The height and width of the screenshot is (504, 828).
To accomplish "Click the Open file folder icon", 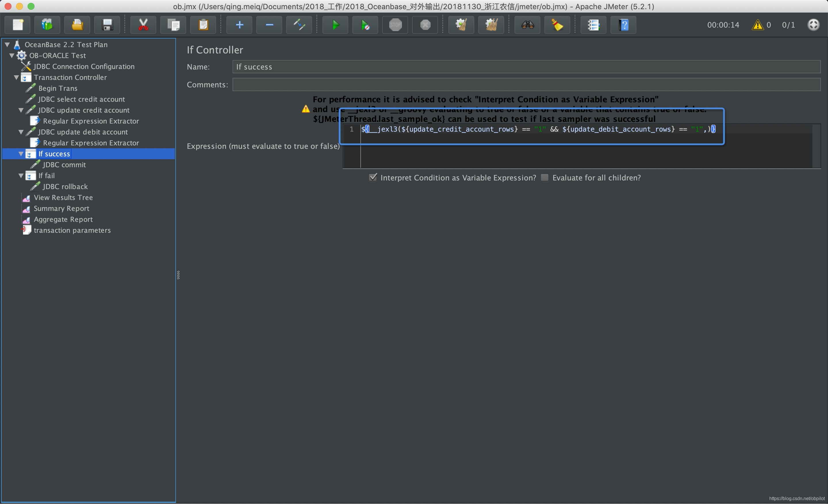I will 77,25.
